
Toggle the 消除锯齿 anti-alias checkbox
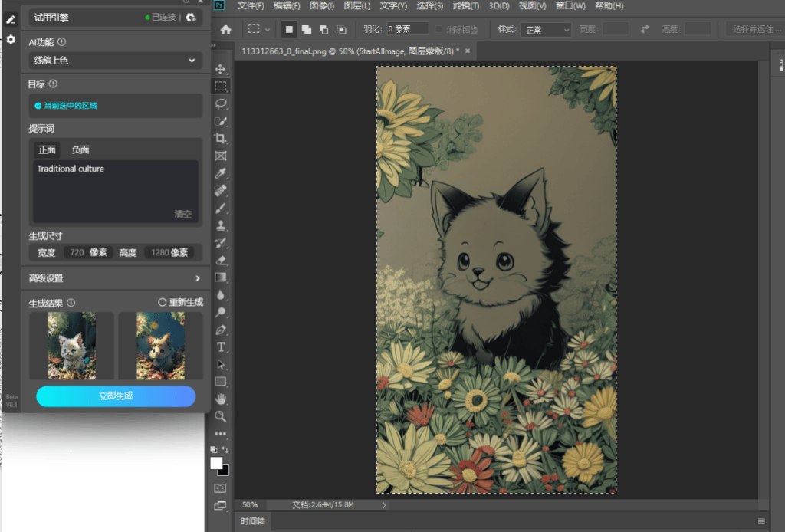[438, 30]
